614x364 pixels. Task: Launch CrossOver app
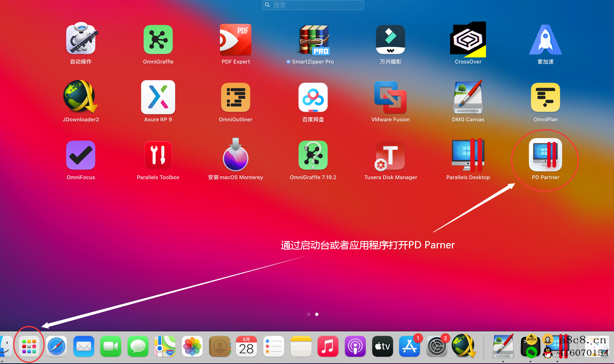(x=468, y=39)
